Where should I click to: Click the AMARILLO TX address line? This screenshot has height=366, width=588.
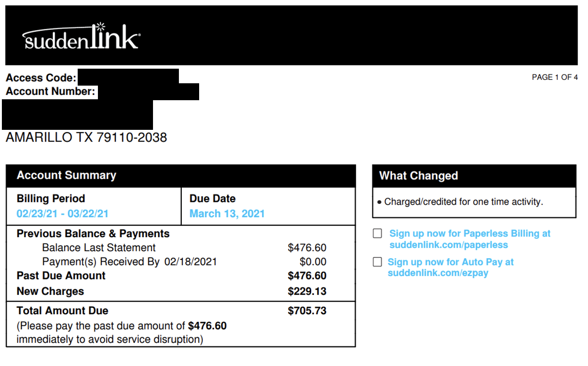[86, 137]
